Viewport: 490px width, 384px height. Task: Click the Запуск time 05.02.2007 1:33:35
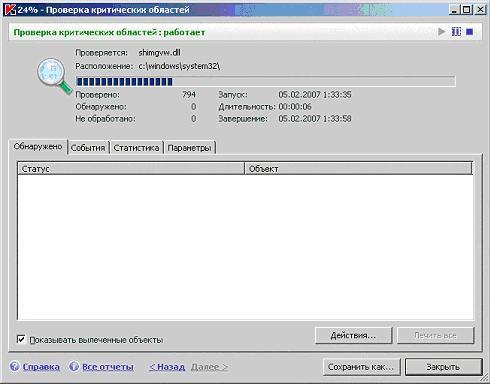(315, 95)
